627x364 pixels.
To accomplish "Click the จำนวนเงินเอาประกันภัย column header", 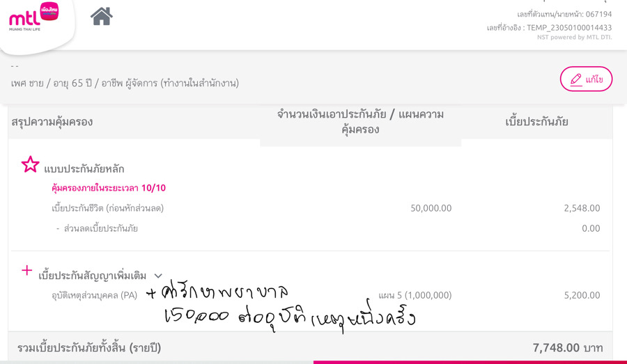I will tap(360, 122).
